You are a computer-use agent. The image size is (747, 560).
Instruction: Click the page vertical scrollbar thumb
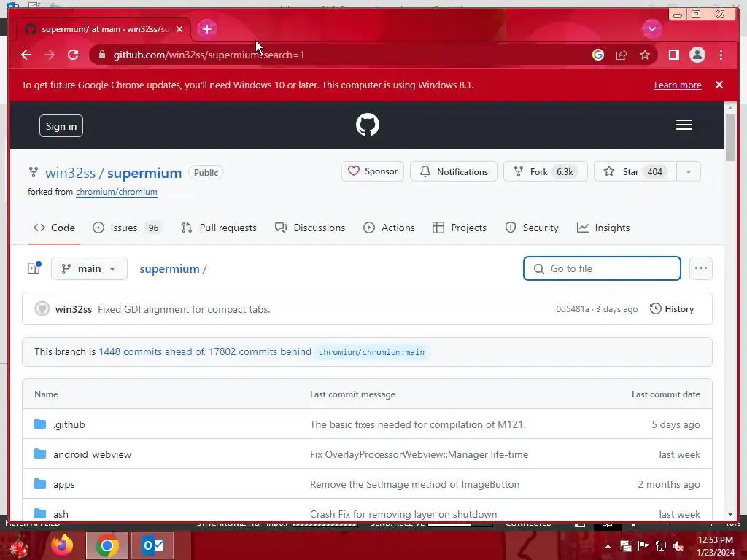point(730,137)
